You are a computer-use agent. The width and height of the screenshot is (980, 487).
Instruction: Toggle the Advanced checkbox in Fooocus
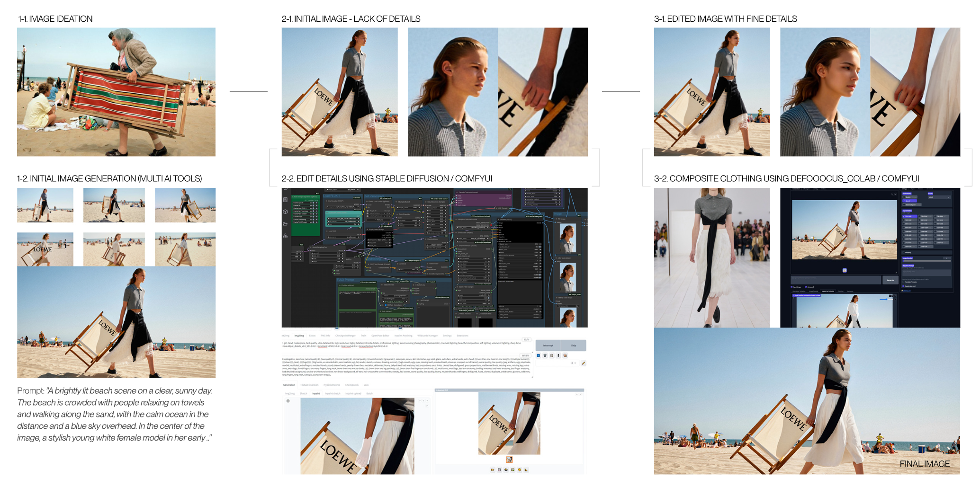[x=806, y=287]
